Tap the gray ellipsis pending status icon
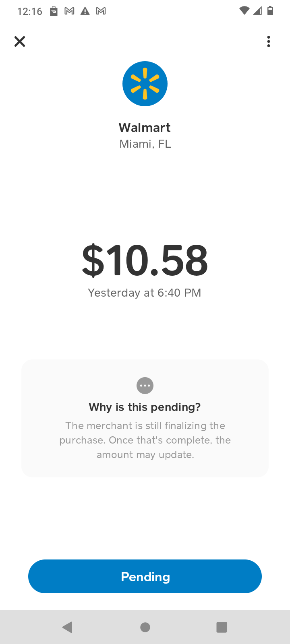This screenshot has width=290, height=644. [x=145, y=386]
